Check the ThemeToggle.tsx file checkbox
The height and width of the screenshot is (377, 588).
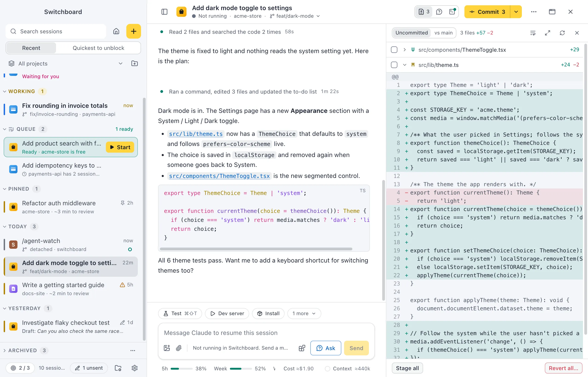[x=394, y=50]
